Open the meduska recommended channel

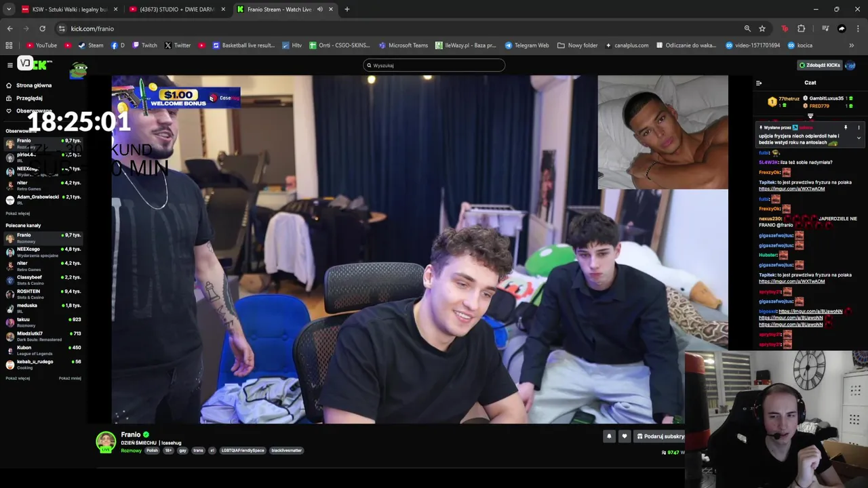pos(43,308)
